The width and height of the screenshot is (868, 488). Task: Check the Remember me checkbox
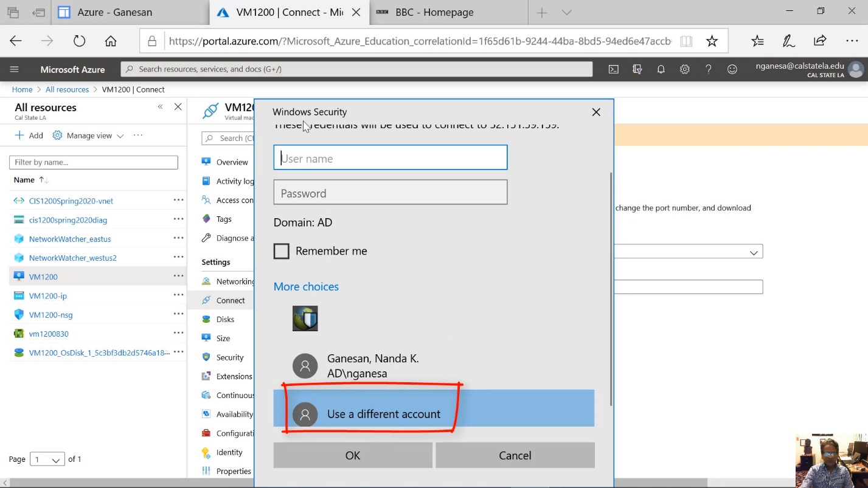tap(282, 251)
